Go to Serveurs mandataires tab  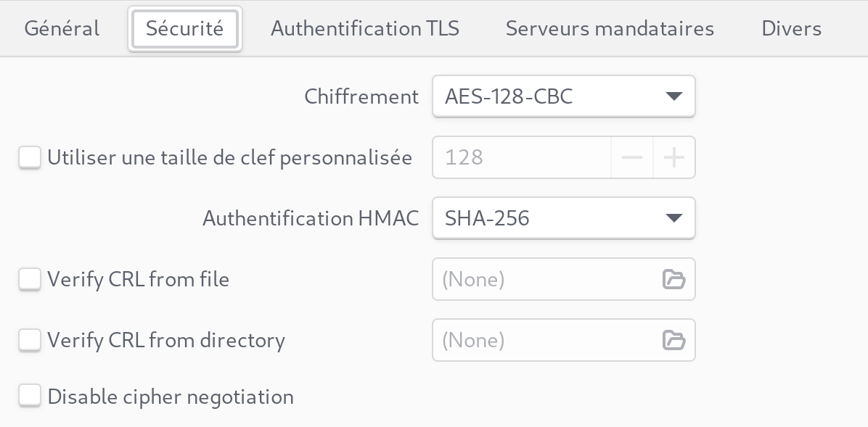610,28
